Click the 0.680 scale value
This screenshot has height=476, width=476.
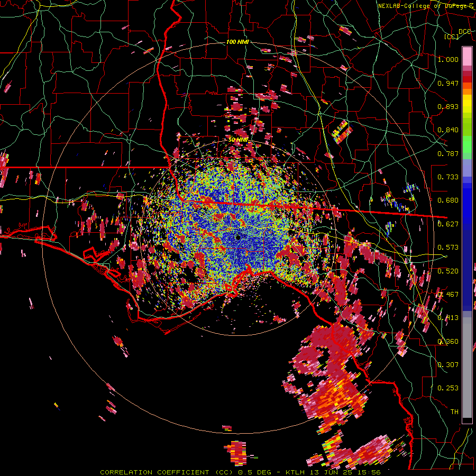(448, 200)
